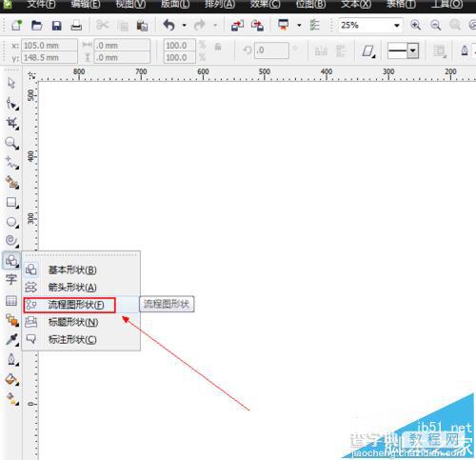Select the Text tool 字
Screen dimensions: 476x460
point(11,279)
